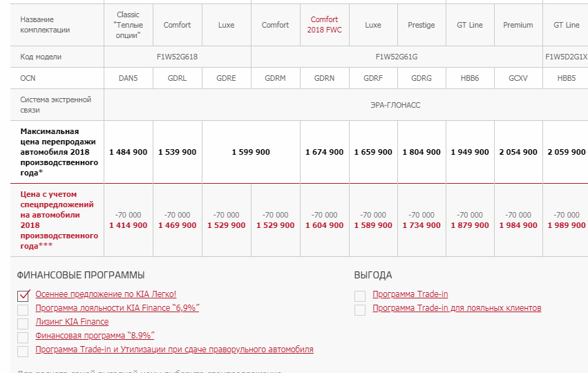
Task: Tick the checkbox for Программа лояльности KIA Finance 6,9%
Action: (x=23, y=309)
